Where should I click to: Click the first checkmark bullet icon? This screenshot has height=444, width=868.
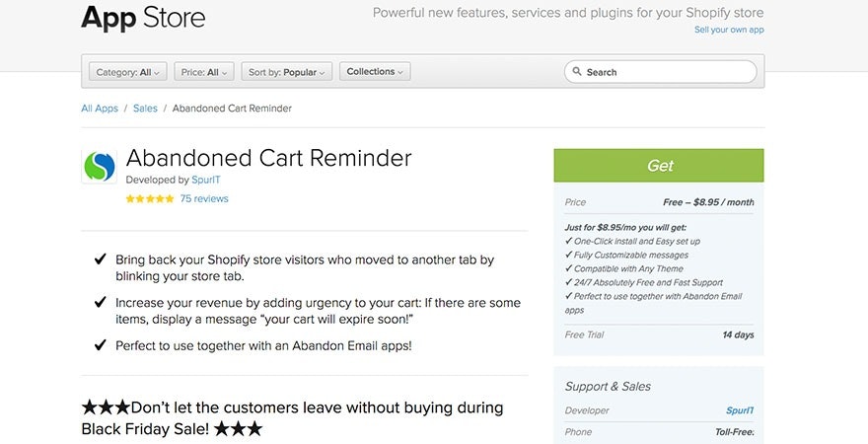pos(100,259)
